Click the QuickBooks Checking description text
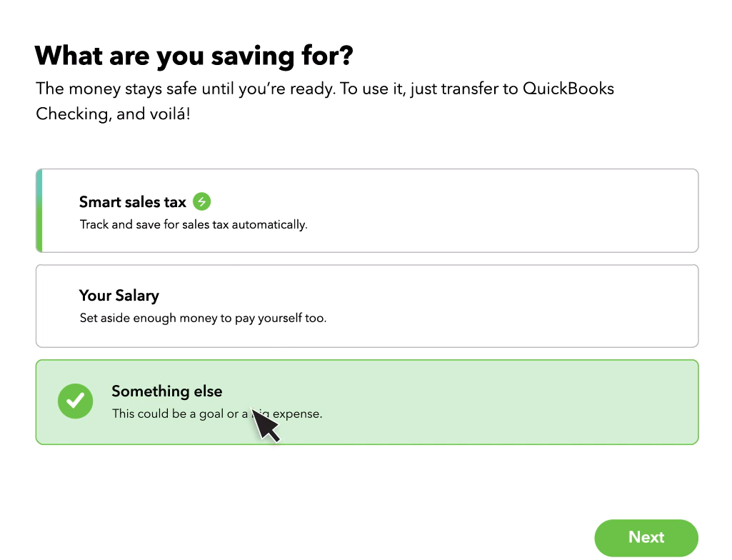This screenshot has height=560, width=732. (325, 101)
